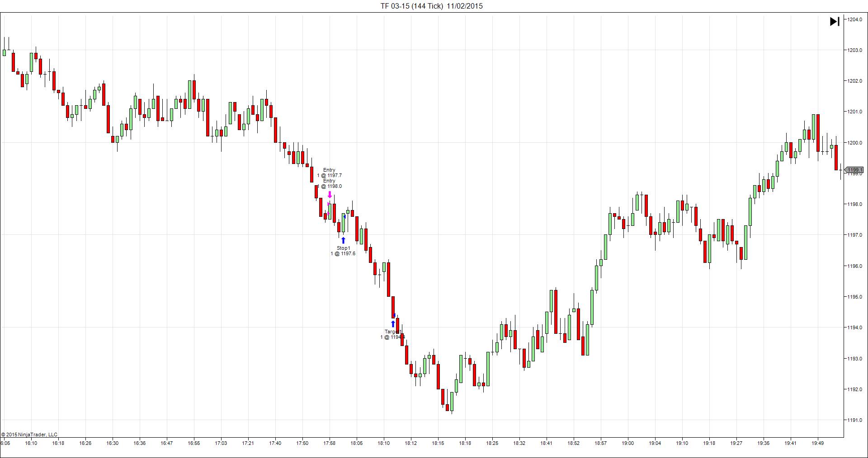Click the 16:10 time axis label

click(x=31, y=443)
